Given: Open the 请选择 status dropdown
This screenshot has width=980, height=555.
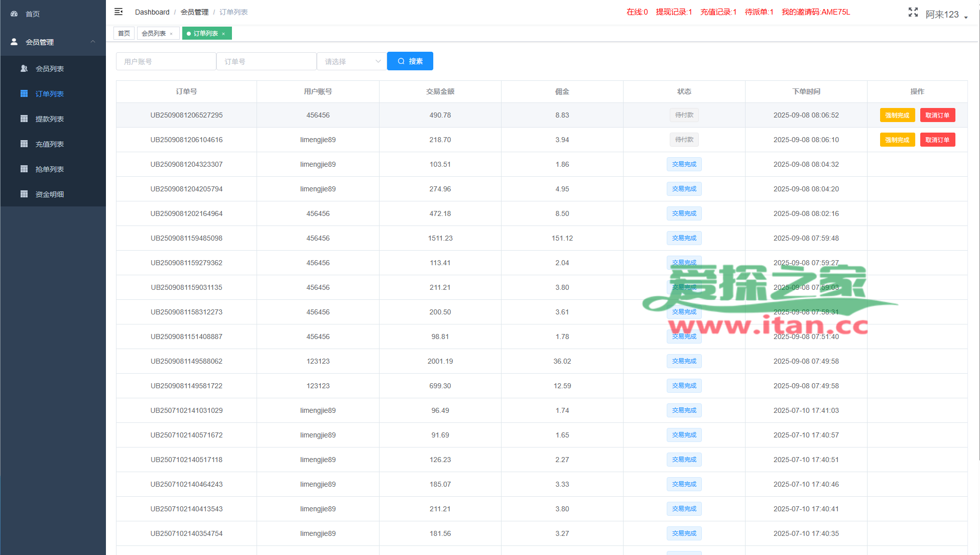Looking at the screenshot, I should click(351, 61).
